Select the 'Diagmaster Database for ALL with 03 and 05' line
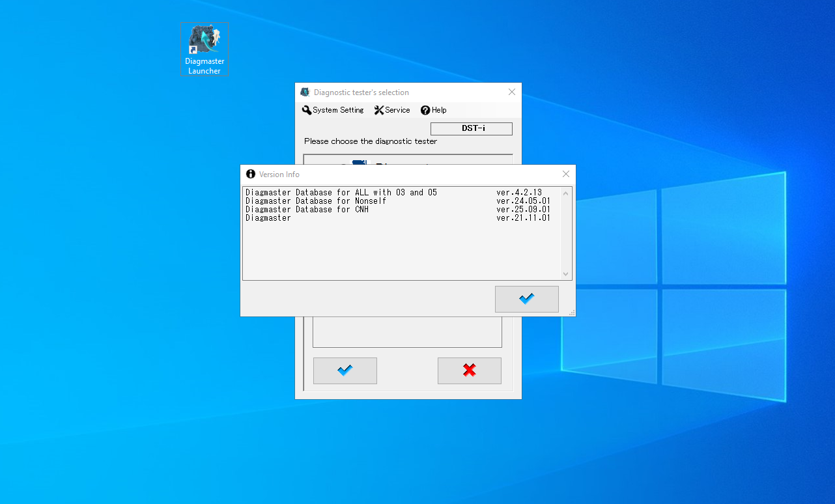The width and height of the screenshot is (835, 504). 341,192
